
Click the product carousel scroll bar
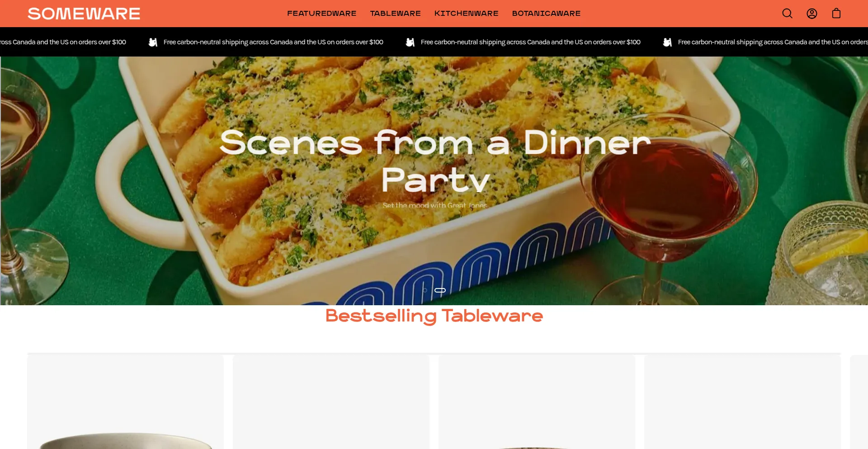tap(434, 353)
